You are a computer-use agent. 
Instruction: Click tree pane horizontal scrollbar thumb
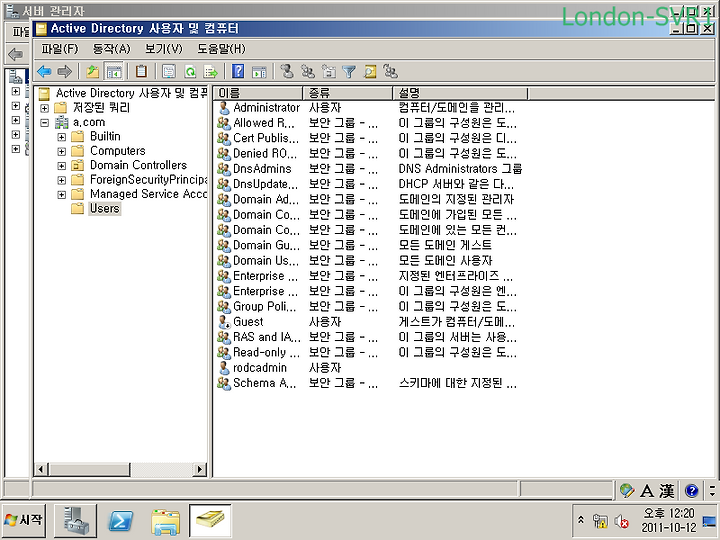tap(90, 469)
